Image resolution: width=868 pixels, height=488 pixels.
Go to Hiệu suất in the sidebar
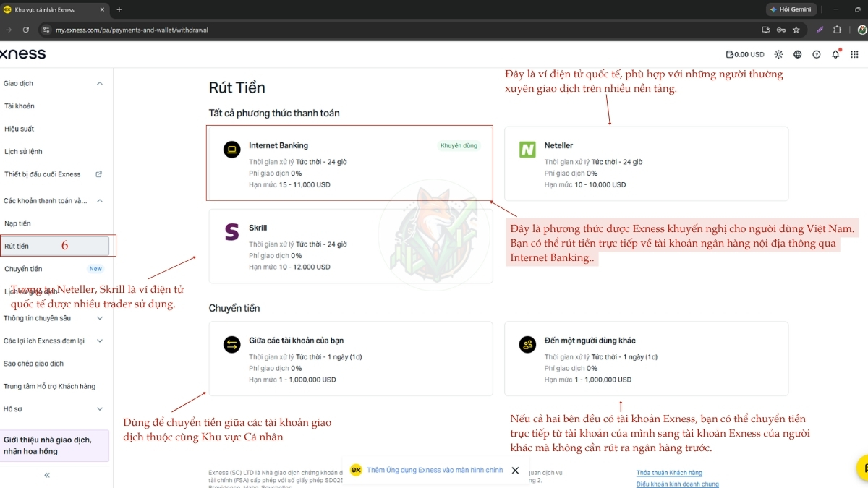(x=19, y=129)
